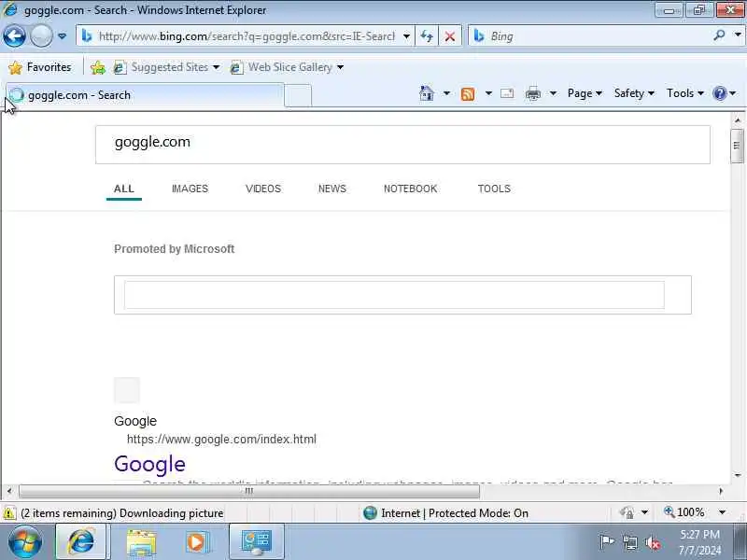
Task: Expand the address bar autocomplete dropdown
Action: 406,36
